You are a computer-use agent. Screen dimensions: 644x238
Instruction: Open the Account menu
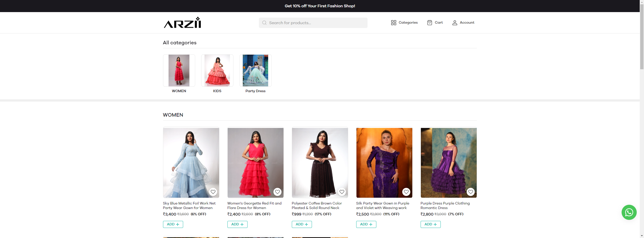463,23
